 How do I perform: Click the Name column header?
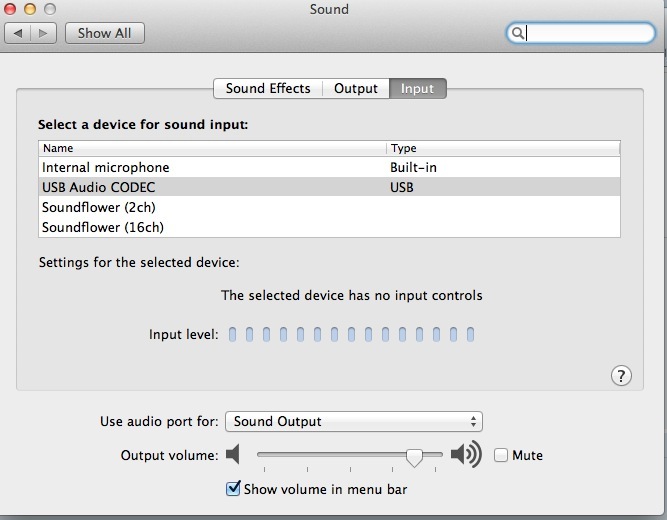[212, 148]
